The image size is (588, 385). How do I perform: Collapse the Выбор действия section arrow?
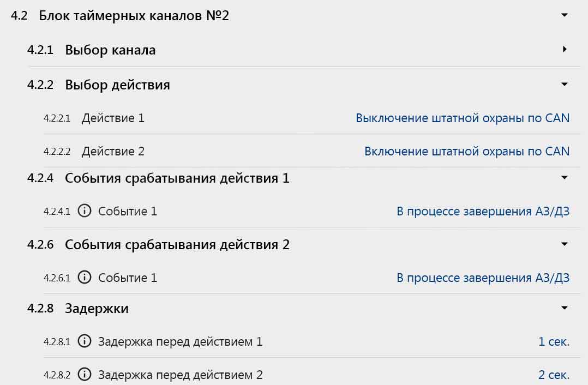pos(565,85)
